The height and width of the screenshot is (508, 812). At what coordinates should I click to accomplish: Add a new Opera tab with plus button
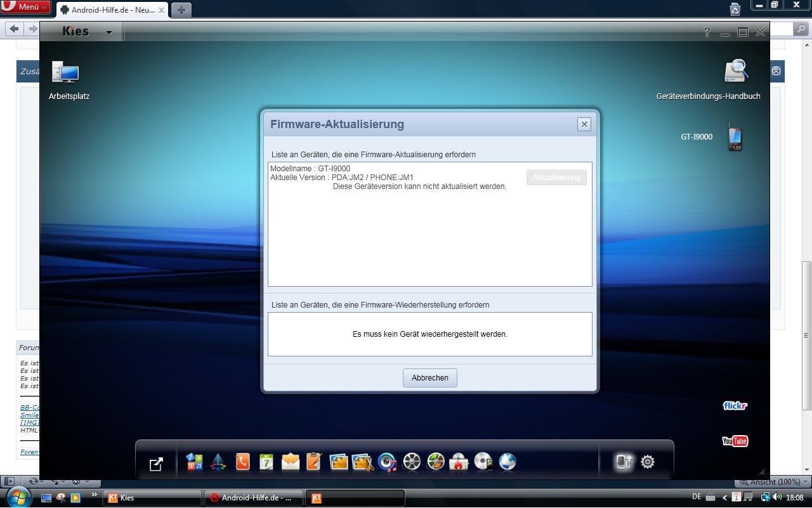click(181, 10)
